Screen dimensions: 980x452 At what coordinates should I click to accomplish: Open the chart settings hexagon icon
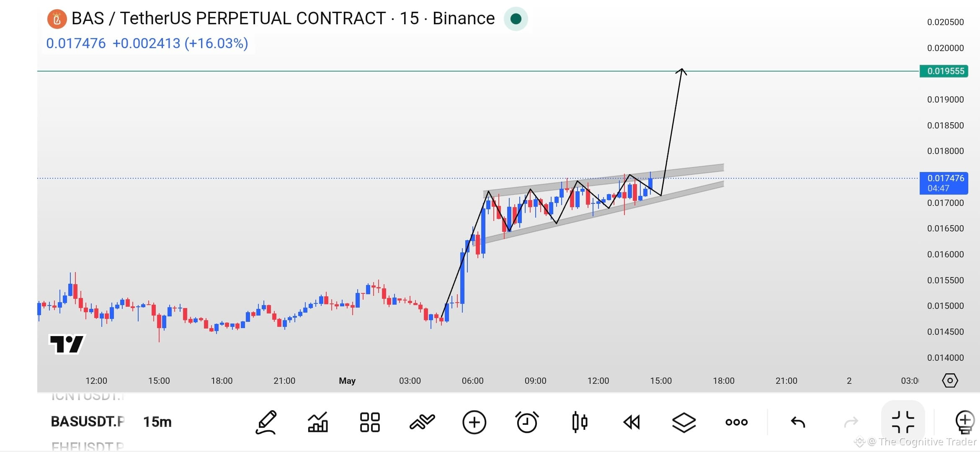click(950, 380)
